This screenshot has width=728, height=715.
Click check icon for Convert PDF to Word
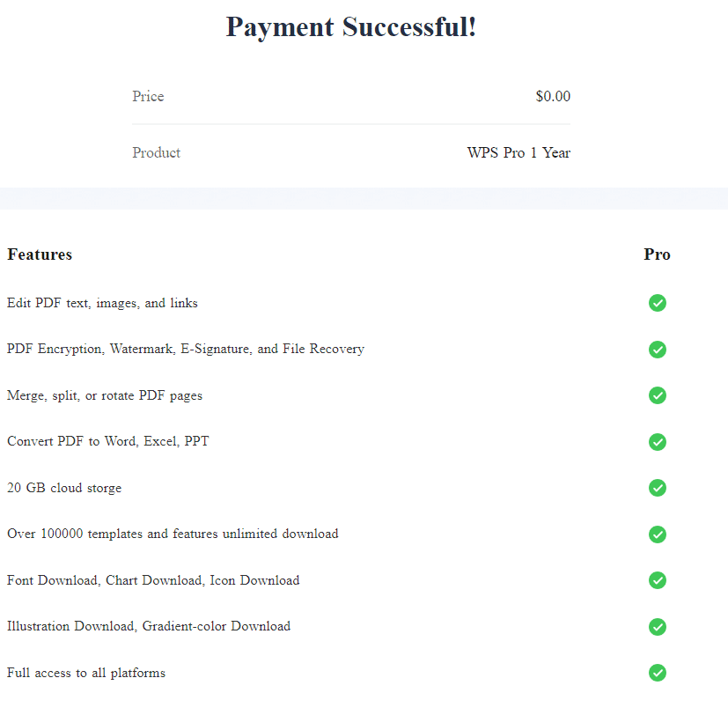coord(658,442)
